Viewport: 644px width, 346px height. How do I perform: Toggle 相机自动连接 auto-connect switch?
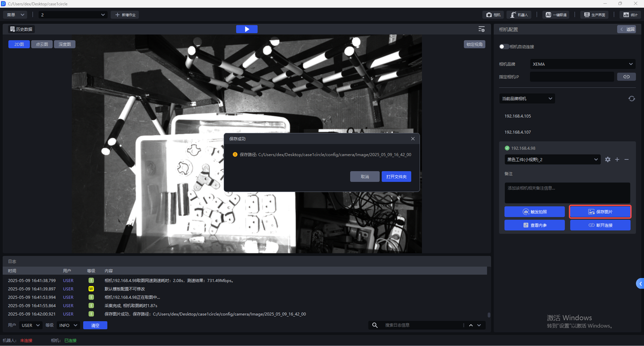(x=504, y=47)
